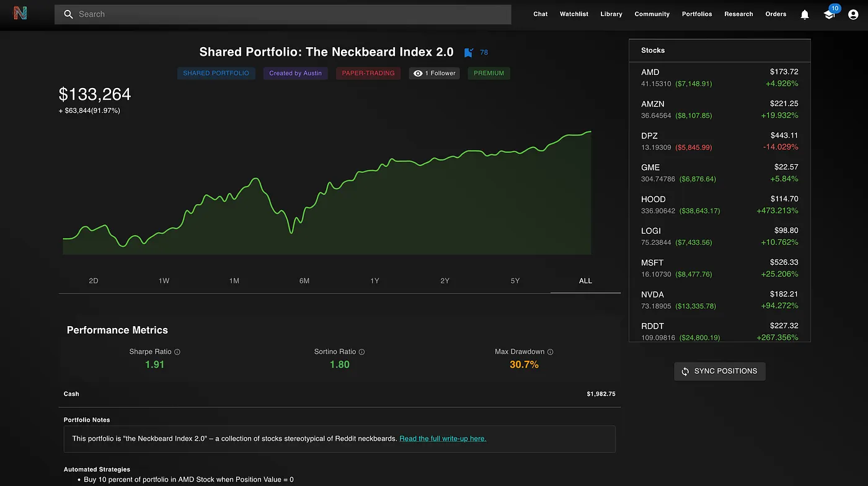Click the PREMIUM badge
This screenshot has width=868, height=486.
point(489,73)
